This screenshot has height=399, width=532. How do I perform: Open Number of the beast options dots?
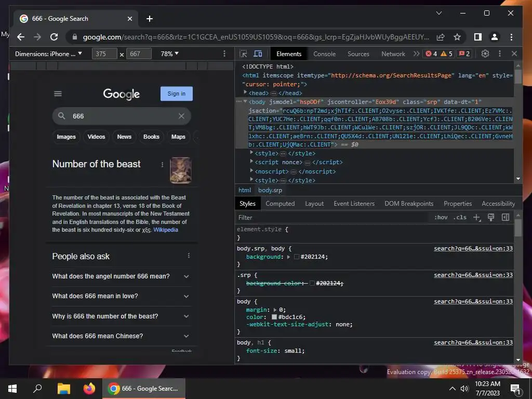(x=162, y=165)
